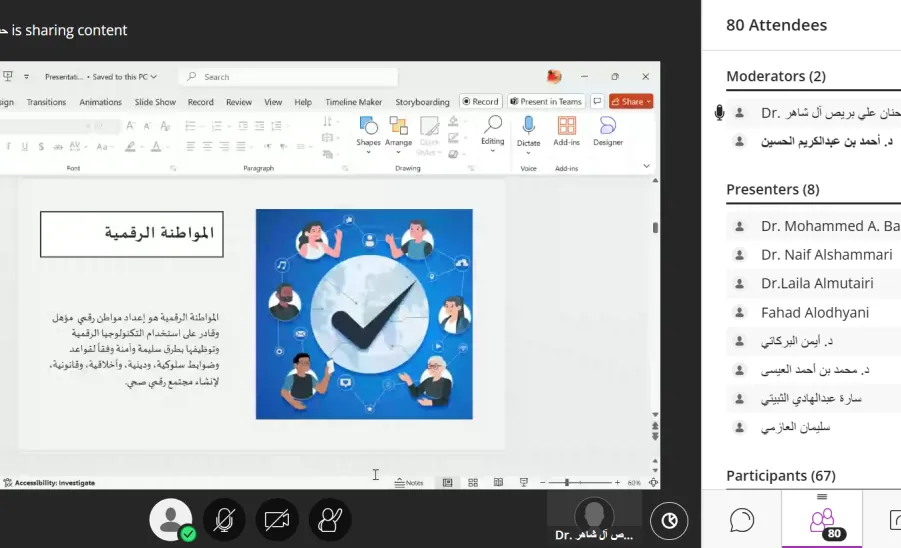The height and width of the screenshot is (548, 901).
Task: Open the chat bubble icon in the side panel
Action: (742, 520)
